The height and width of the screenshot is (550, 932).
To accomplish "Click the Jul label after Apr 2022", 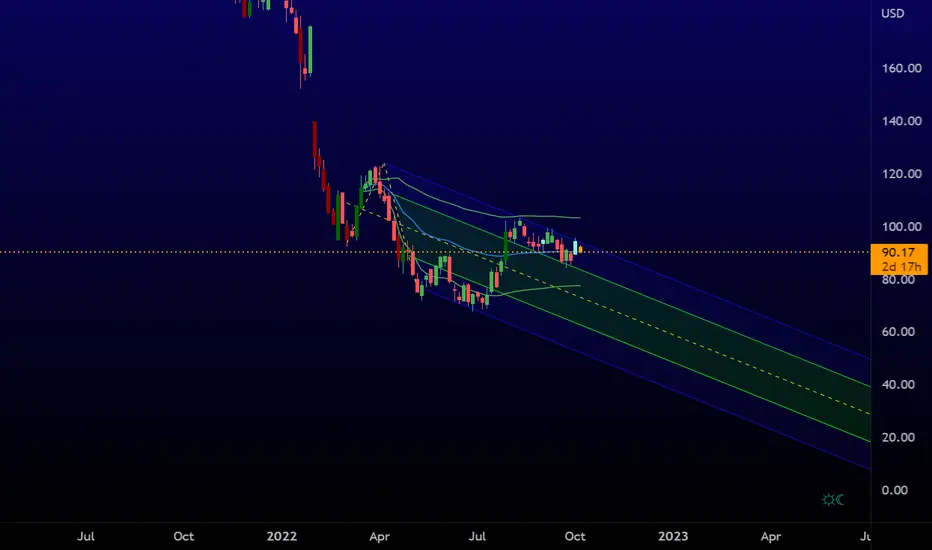I will coord(477,536).
